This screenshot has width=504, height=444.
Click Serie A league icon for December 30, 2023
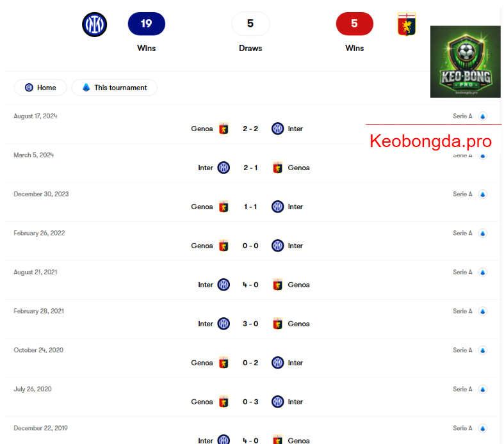tap(482, 194)
